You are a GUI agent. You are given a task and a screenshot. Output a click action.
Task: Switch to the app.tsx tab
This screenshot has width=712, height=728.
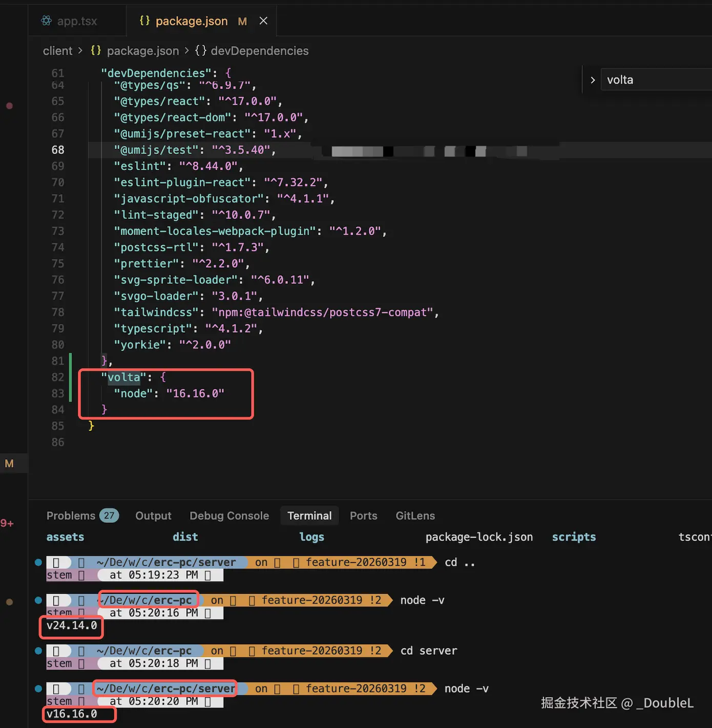pyautogui.click(x=77, y=21)
